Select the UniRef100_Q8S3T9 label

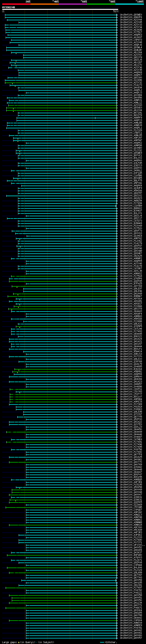pyautogui.click(x=131, y=58)
